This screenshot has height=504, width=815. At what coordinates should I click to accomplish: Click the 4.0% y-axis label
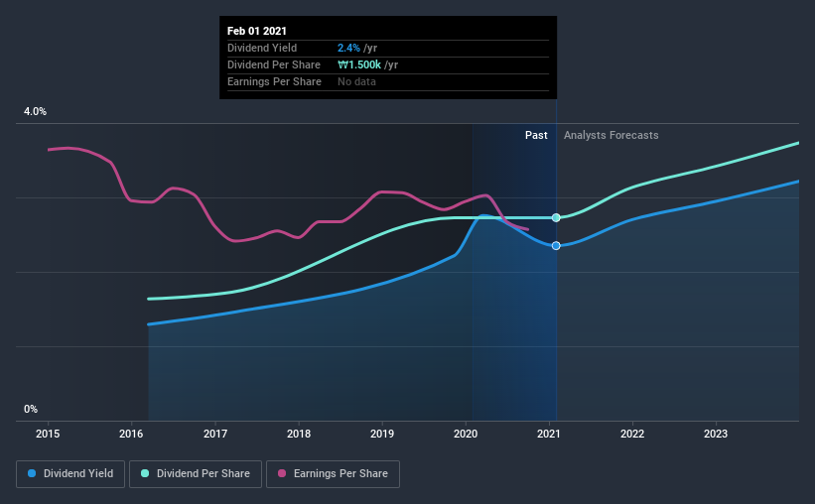tap(35, 112)
